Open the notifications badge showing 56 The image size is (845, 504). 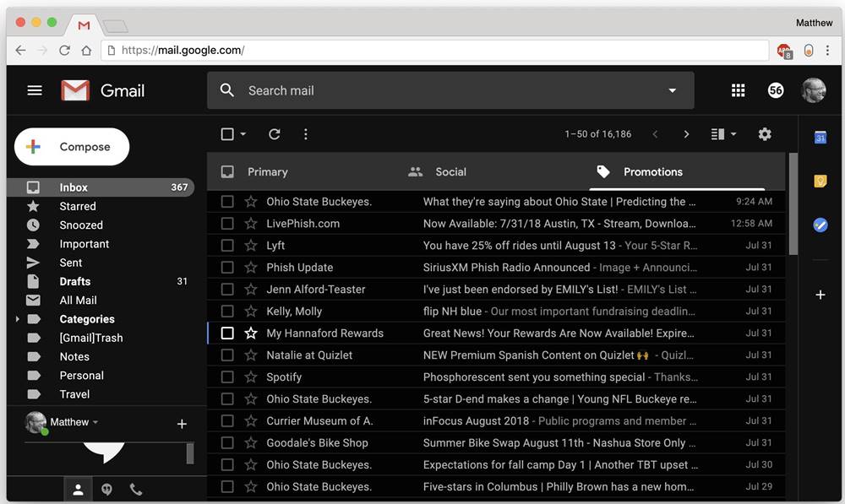click(x=775, y=90)
